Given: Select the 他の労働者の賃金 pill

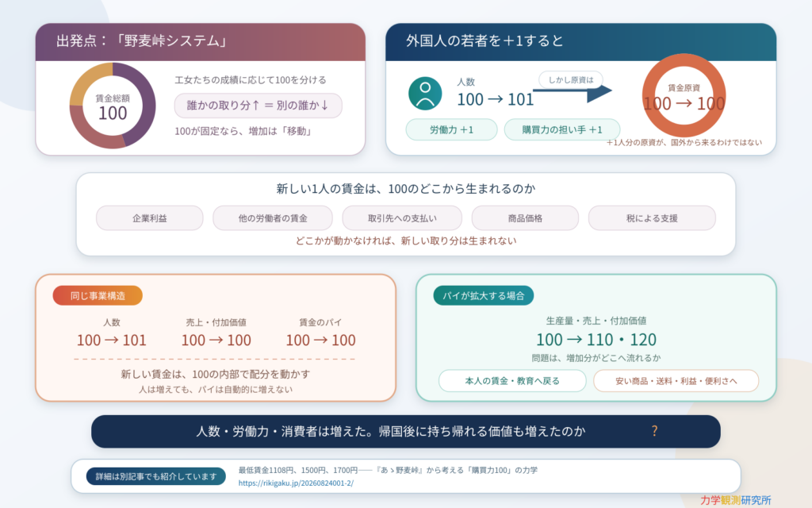Looking at the screenshot, I should [273, 218].
